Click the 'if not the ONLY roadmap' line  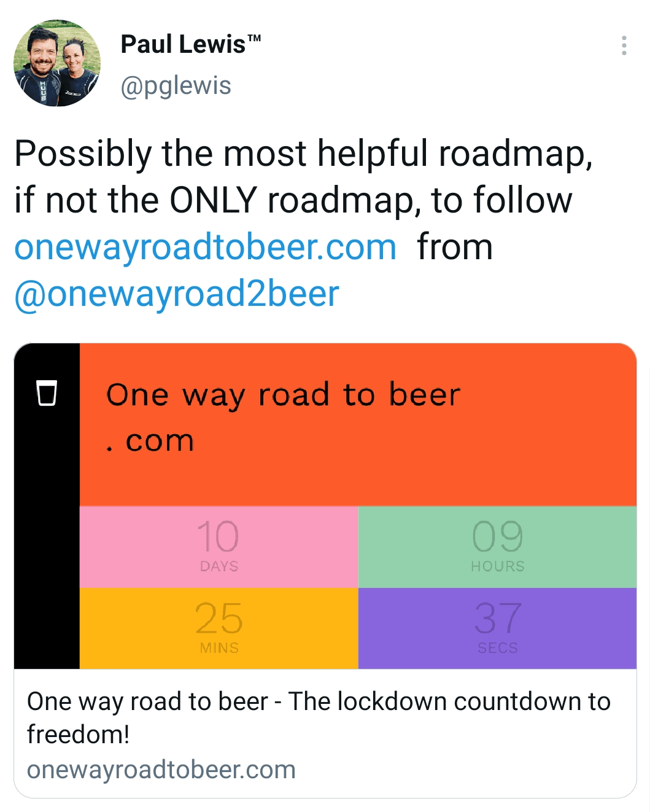[293, 201]
